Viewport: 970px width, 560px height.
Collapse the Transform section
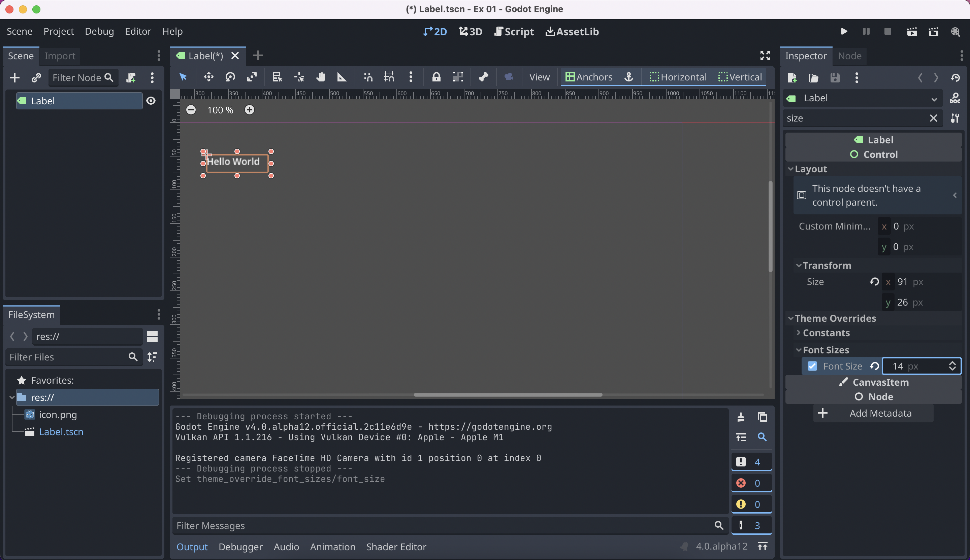pos(800,266)
